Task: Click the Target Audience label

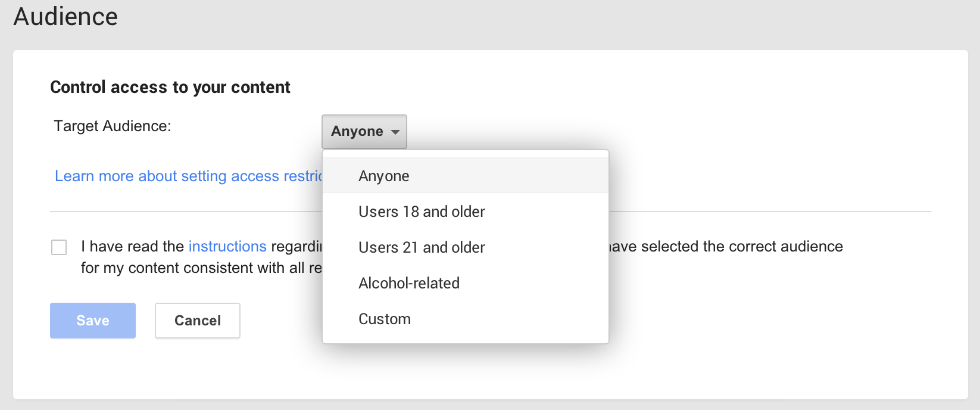Action: 113,126
